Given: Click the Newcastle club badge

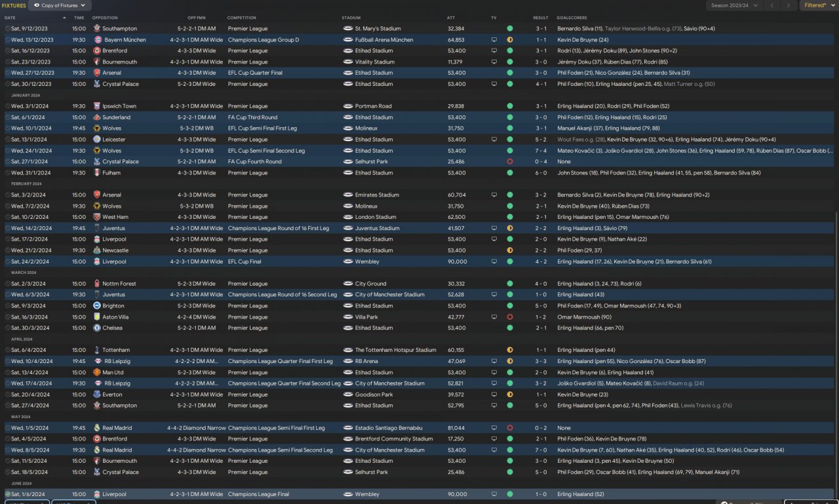Looking at the screenshot, I should [x=97, y=250].
